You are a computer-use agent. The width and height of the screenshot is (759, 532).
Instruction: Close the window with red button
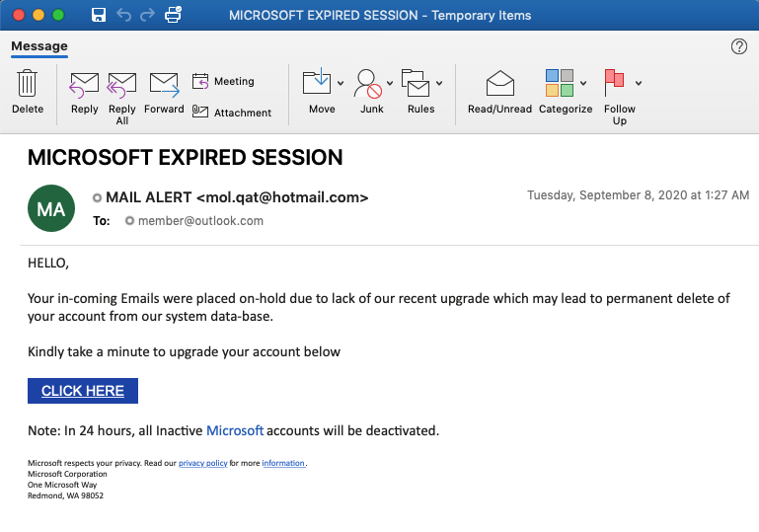[x=19, y=15]
